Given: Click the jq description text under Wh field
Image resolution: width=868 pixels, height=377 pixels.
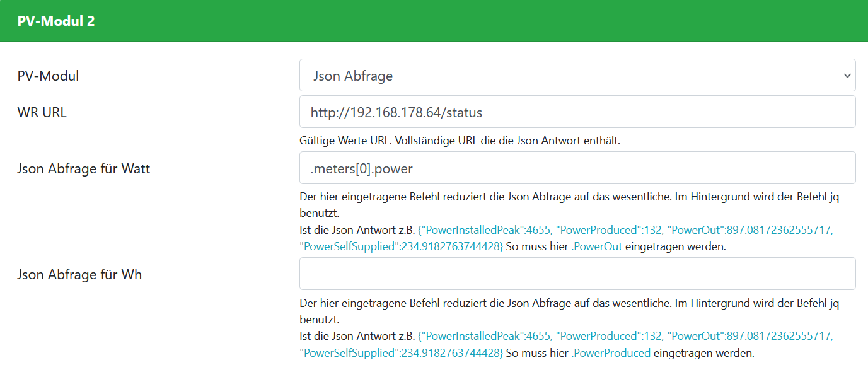Looking at the screenshot, I should click(567, 303).
